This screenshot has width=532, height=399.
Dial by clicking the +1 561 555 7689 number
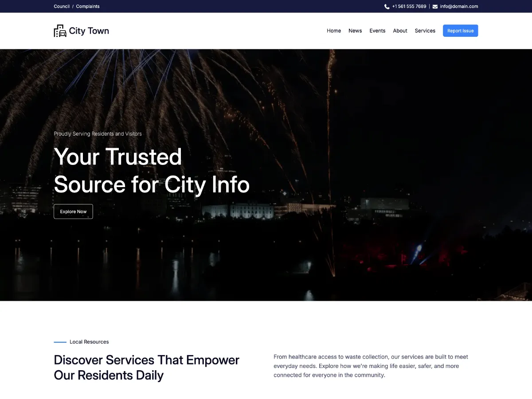[409, 6]
